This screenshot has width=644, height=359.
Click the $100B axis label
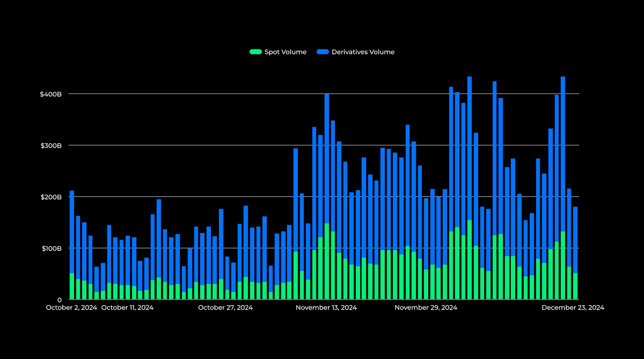click(52, 248)
